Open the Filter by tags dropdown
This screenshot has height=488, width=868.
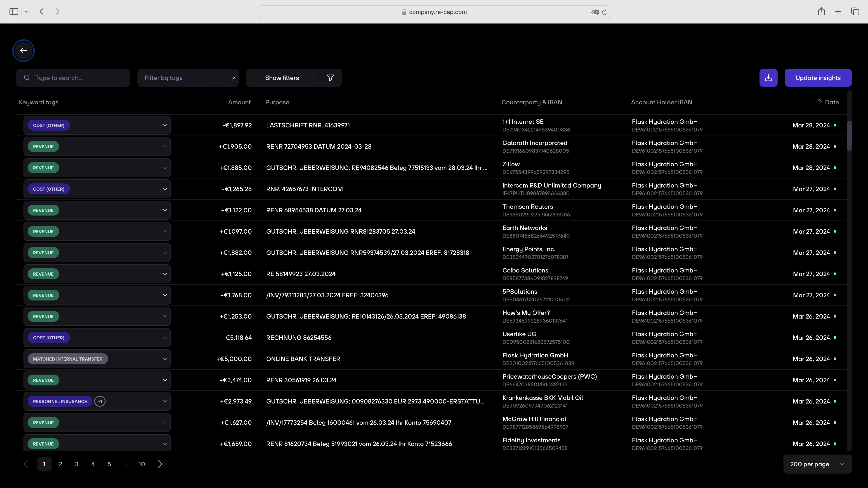188,78
